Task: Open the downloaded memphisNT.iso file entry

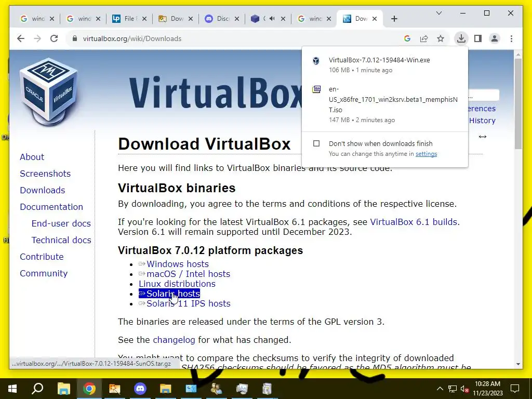Action: [x=385, y=104]
